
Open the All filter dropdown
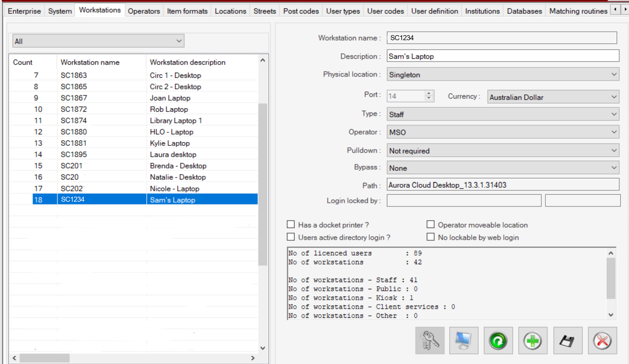coord(98,41)
